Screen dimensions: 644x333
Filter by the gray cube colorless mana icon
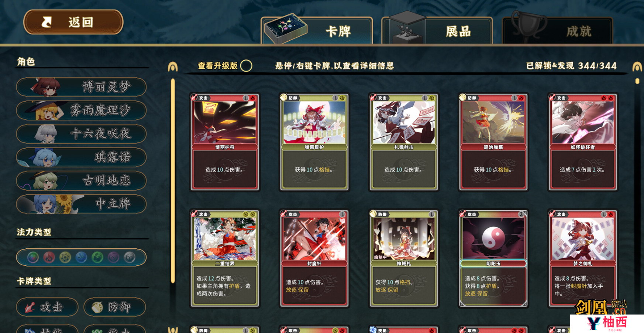click(130, 257)
